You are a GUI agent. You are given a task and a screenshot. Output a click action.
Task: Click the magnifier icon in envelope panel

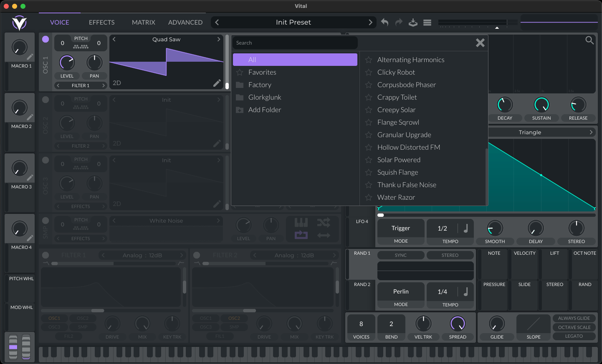(589, 40)
